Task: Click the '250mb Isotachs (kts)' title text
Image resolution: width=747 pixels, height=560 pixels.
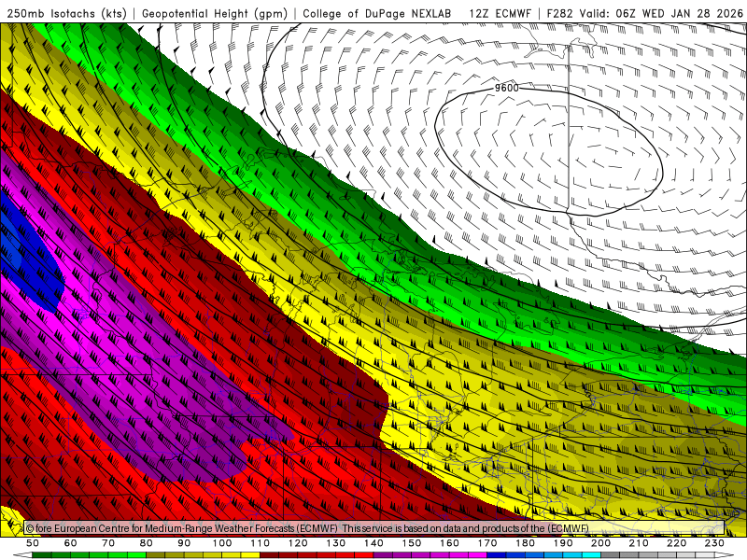Action: [67, 13]
